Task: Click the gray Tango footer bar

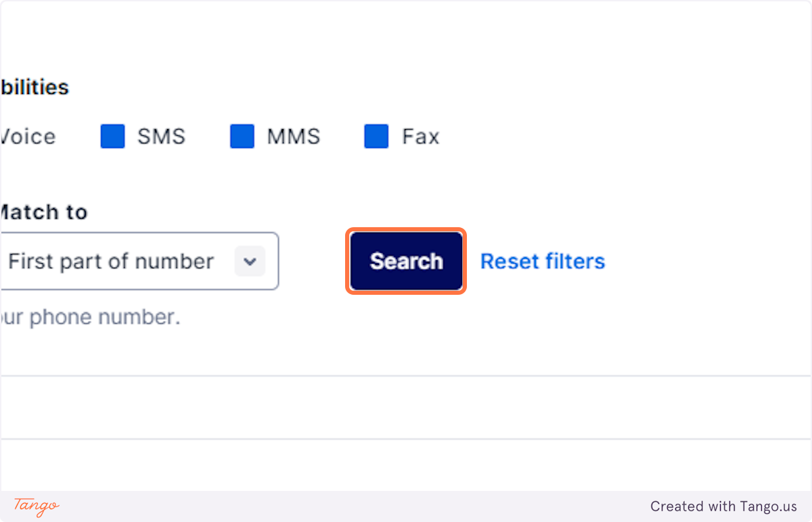Action: click(x=406, y=506)
